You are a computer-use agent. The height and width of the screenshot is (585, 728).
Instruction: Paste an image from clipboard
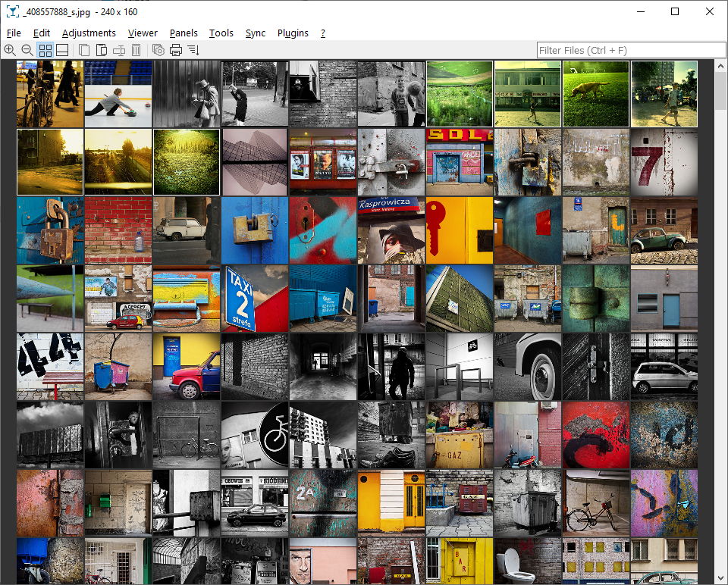coord(101,50)
